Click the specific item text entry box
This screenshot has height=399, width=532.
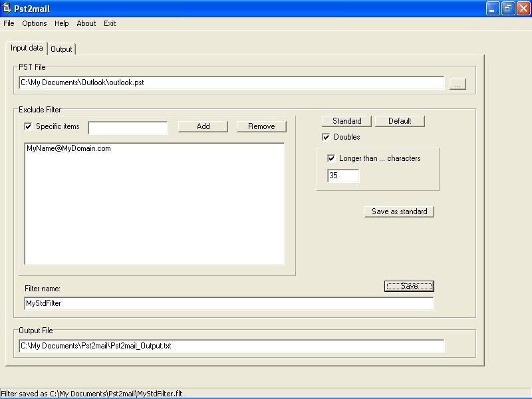(128, 128)
